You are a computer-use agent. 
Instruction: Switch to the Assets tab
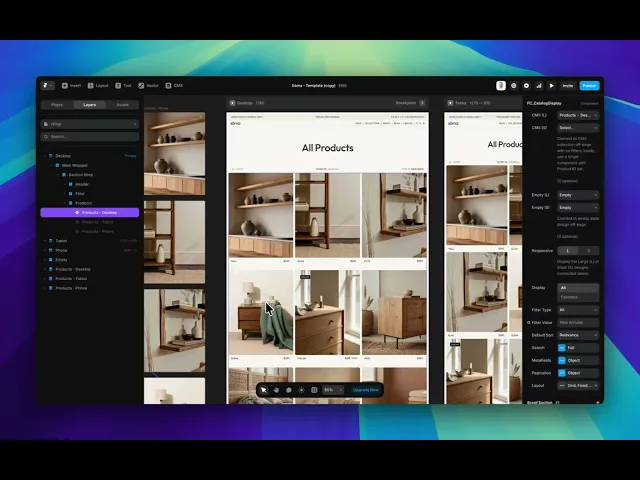pos(122,105)
